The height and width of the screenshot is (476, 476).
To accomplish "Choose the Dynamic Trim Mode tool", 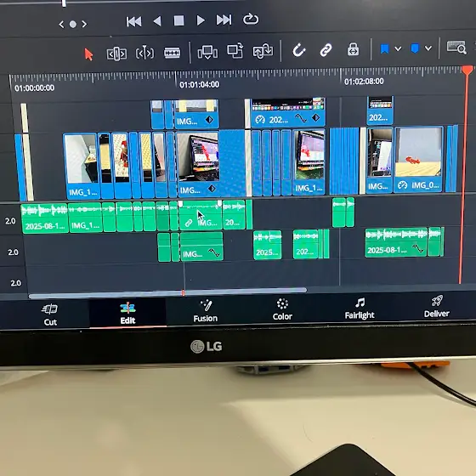I will [144, 53].
